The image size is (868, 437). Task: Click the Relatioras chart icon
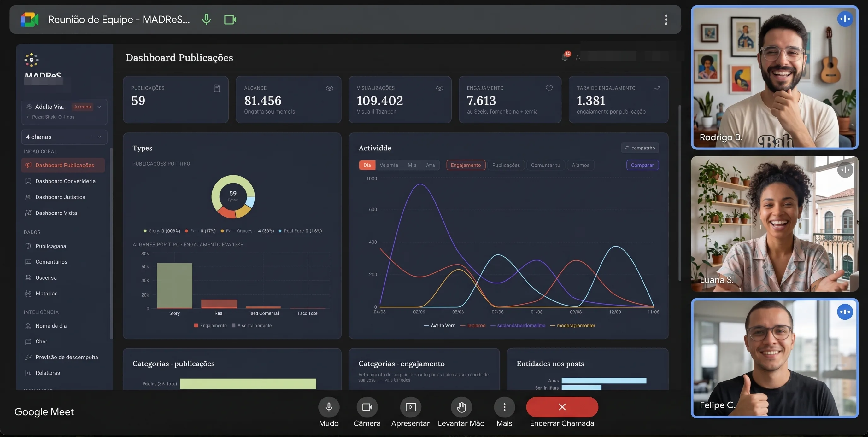28,373
